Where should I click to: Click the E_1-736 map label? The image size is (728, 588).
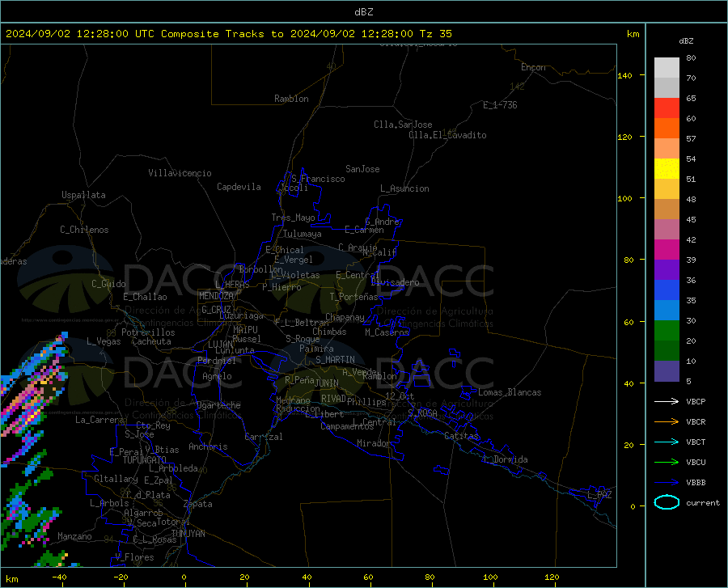(x=500, y=105)
